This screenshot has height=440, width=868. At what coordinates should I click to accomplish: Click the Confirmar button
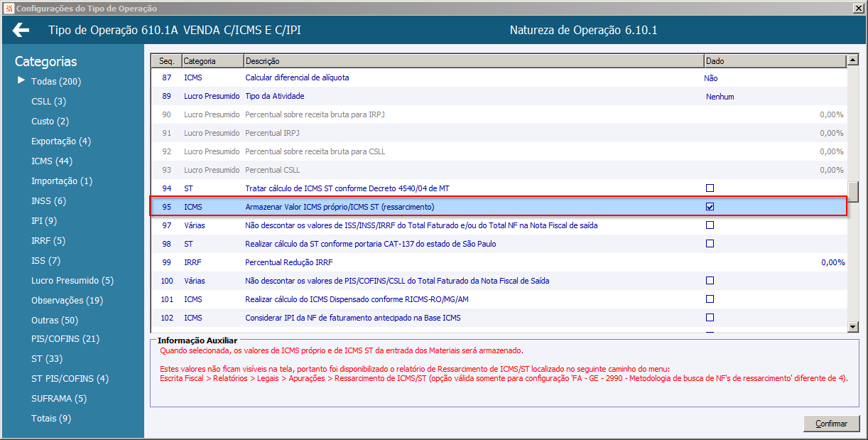pyautogui.click(x=832, y=424)
